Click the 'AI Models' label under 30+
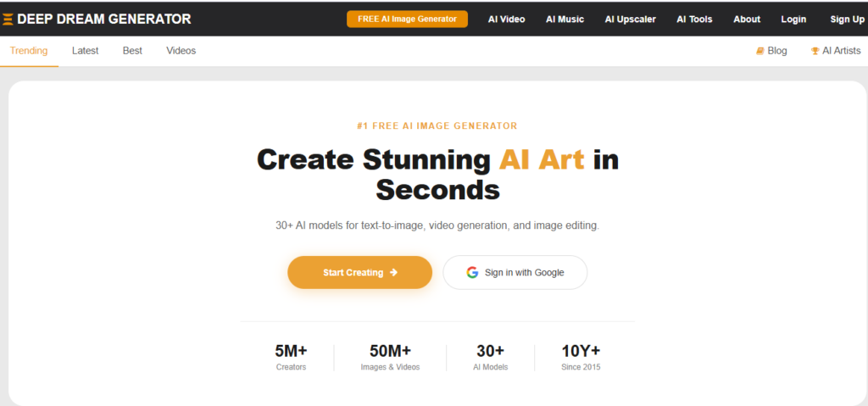Viewport: 868px width, 406px height. (491, 367)
